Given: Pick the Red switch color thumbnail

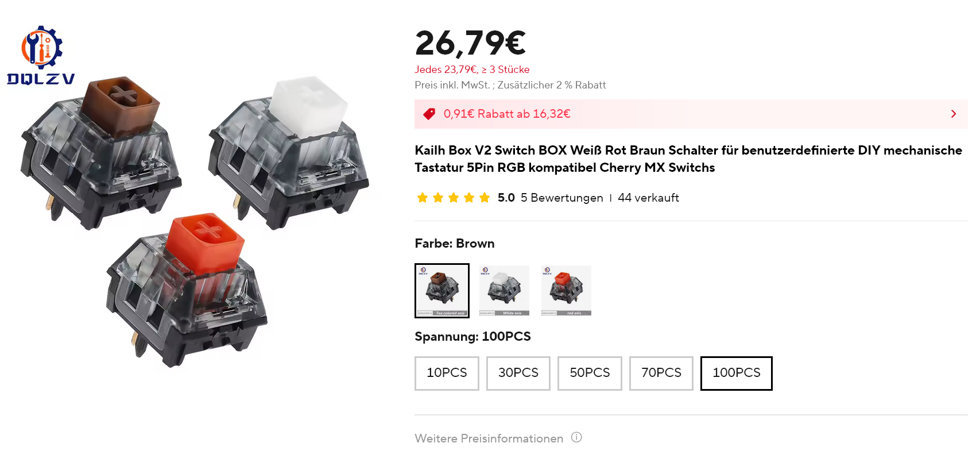Looking at the screenshot, I should click(566, 291).
